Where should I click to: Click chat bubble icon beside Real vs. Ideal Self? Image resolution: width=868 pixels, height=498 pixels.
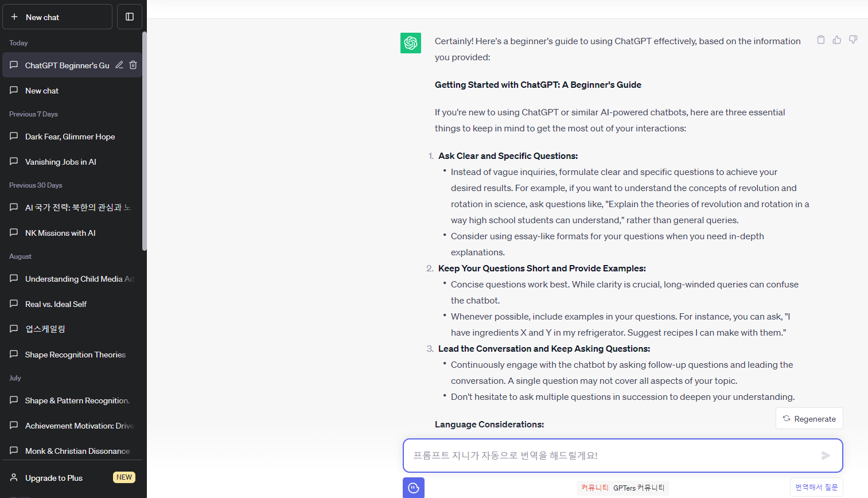(x=14, y=304)
